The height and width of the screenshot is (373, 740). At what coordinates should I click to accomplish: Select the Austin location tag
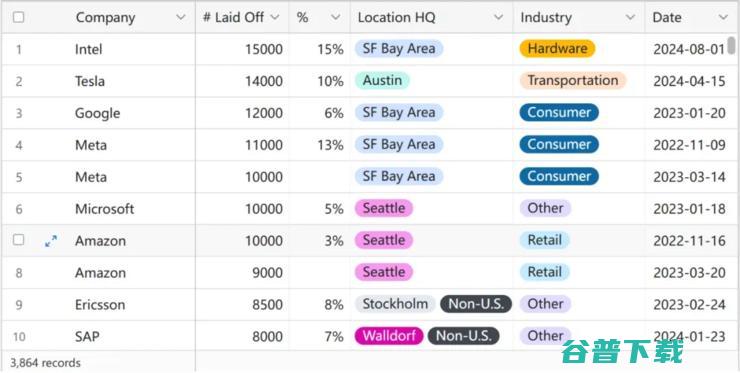coord(382,81)
